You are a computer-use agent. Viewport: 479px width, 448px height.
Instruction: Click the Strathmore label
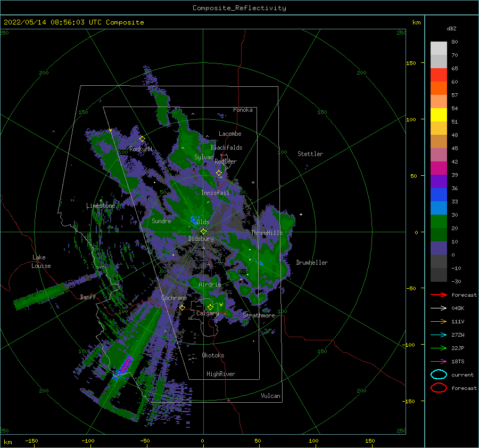(259, 315)
